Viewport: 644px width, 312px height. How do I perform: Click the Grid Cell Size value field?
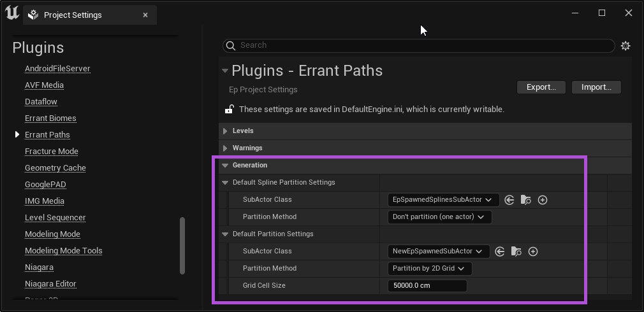pyautogui.click(x=427, y=286)
